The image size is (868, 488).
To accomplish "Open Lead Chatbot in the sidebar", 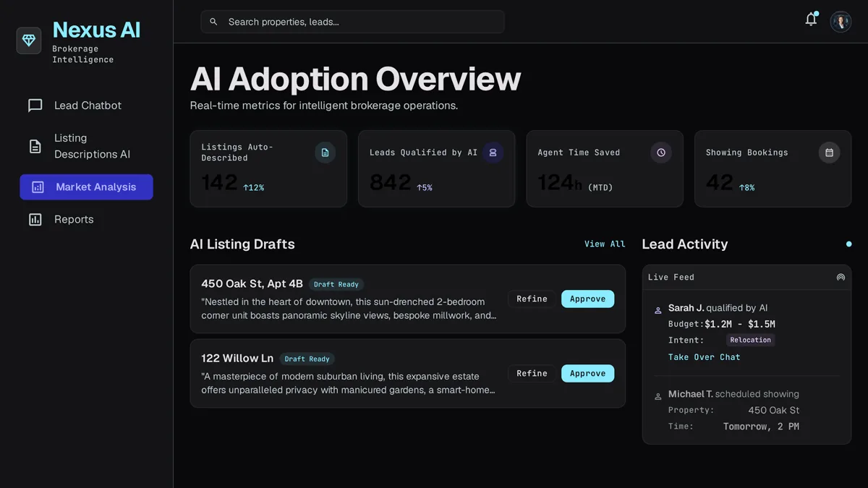I will point(86,106).
